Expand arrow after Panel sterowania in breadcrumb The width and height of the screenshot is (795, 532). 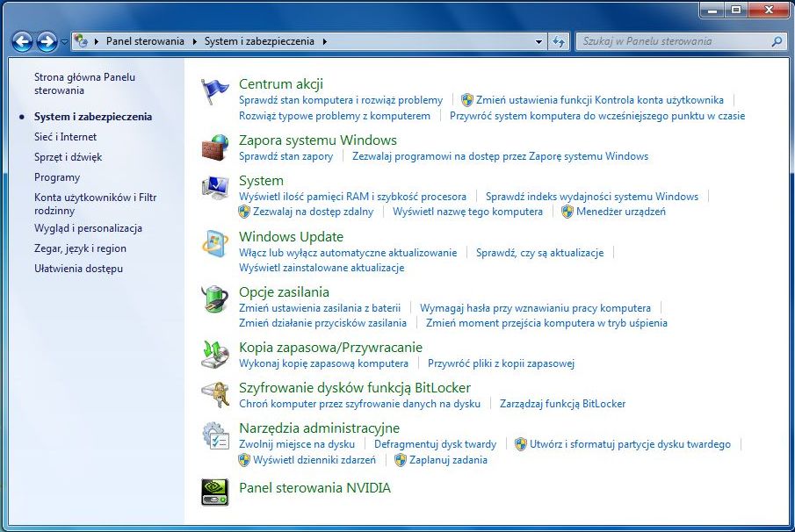(x=195, y=41)
